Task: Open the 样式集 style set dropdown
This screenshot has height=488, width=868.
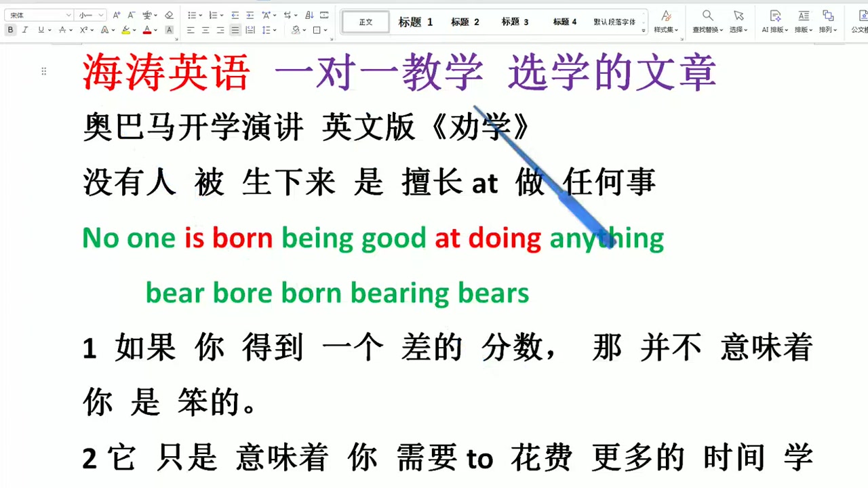Action: pyautogui.click(x=666, y=22)
